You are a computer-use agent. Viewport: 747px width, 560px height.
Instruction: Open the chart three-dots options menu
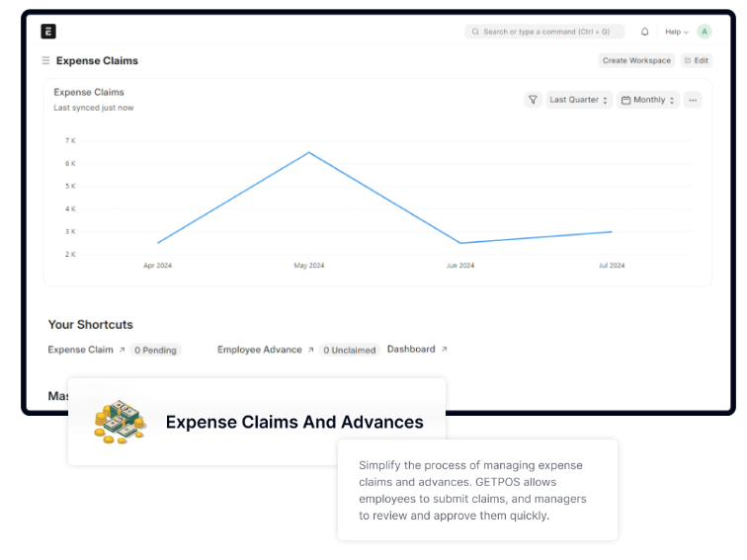point(692,100)
